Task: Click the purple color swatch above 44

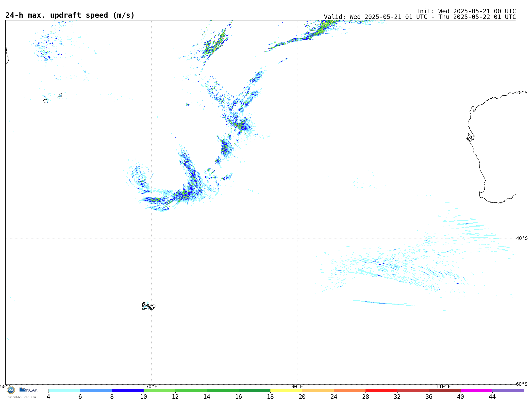Action: pos(508,390)
